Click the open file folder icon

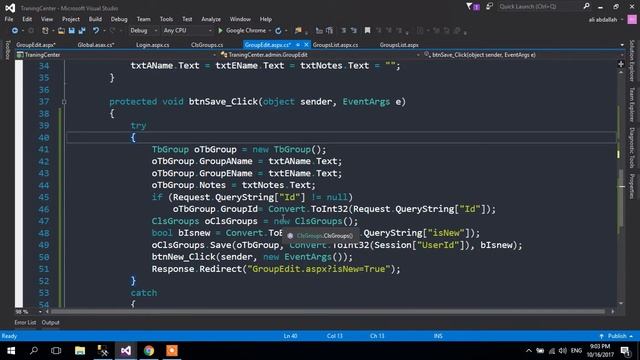[61, 31]
